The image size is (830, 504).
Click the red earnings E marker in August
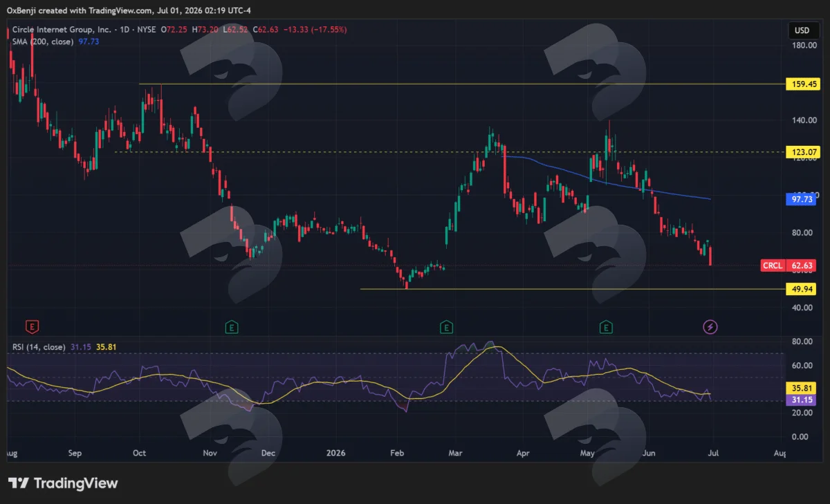(31, 326)
